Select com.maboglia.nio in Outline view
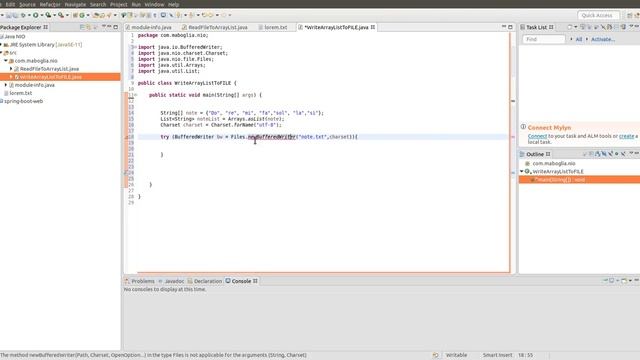 [x=553, y=163]
